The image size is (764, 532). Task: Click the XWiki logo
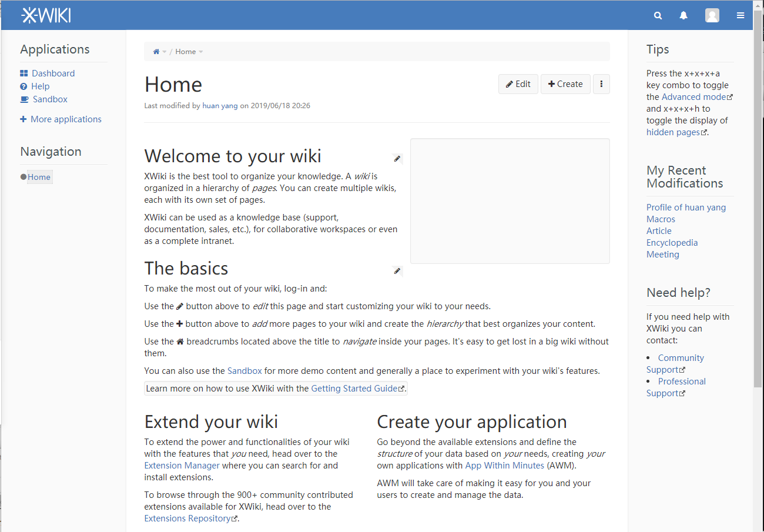click(x=46, y=15)
